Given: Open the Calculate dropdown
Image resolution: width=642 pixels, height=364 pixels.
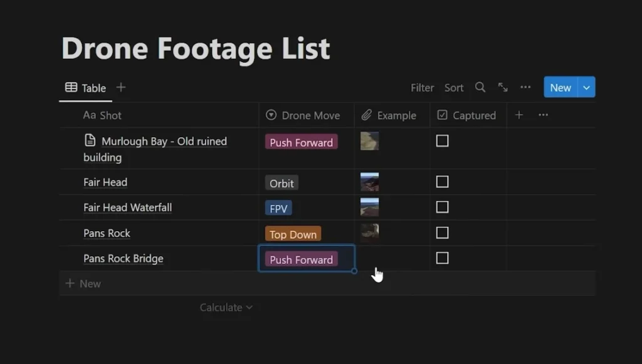Looking at the screenshot, I should point(226,307).
